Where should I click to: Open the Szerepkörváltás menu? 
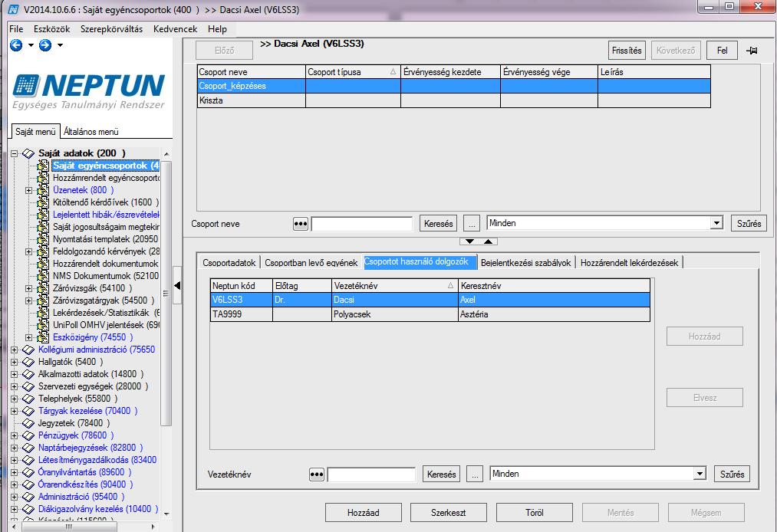coord(111,29)
